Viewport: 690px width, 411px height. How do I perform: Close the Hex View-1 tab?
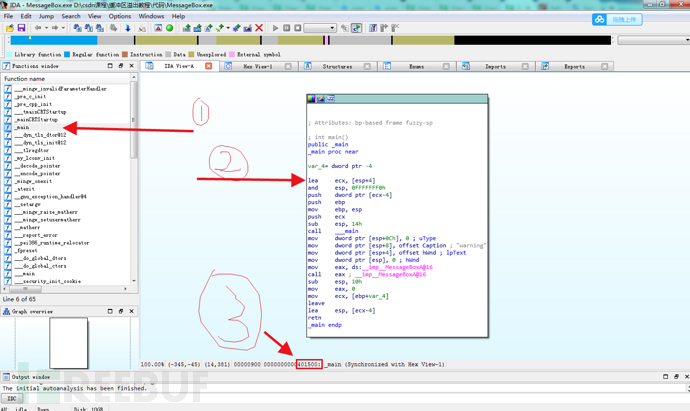click(x=288, y=66)
